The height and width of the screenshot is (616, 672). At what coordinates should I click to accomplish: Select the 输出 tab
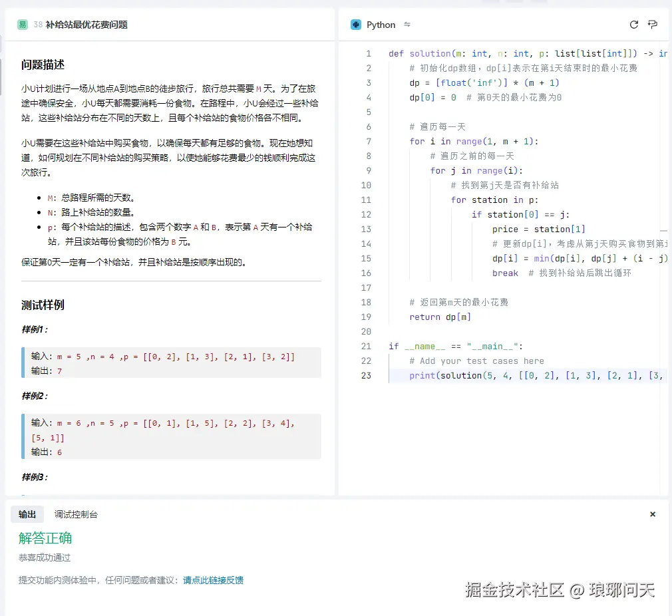(27, 514)
